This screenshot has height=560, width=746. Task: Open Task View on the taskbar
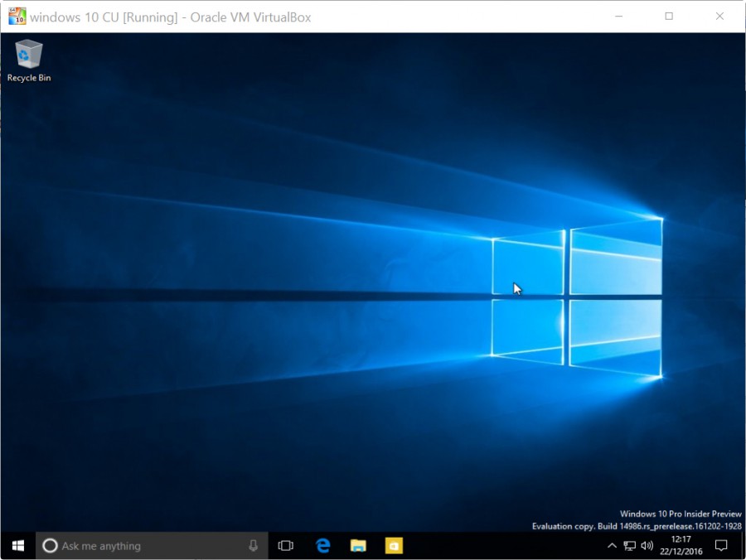(x=285, y=545)
